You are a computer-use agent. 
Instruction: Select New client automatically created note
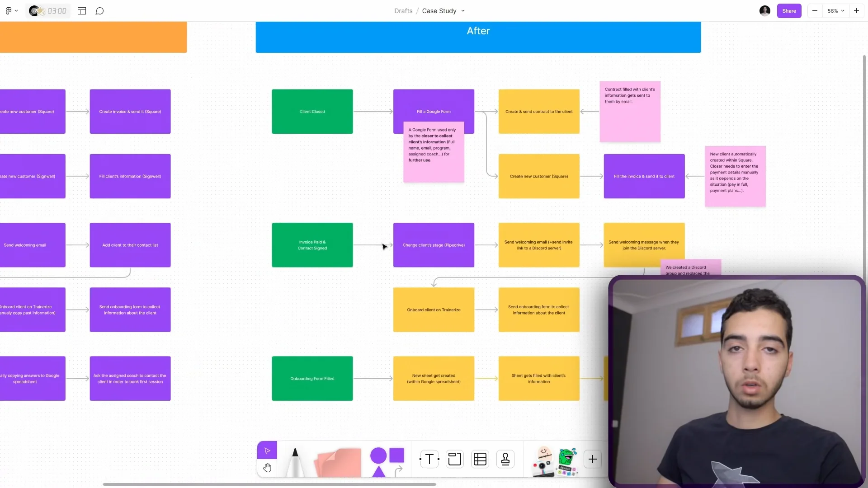735,176
